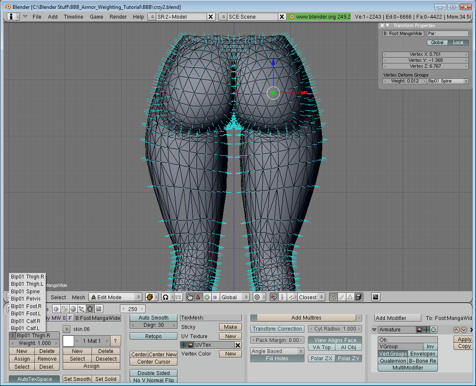Move Armature modifier up in stack

pyautogui.click(x=456, y=330)
